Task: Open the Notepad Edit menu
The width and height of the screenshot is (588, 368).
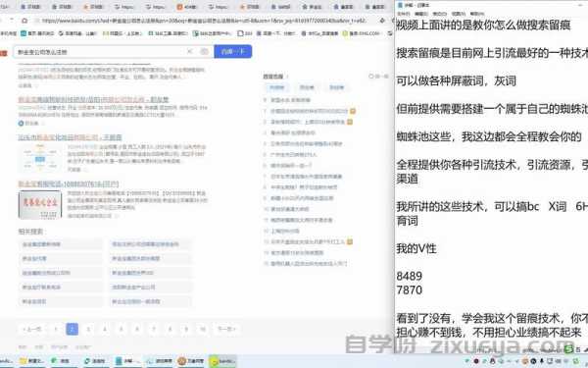Action: click(x=421, y=14)
